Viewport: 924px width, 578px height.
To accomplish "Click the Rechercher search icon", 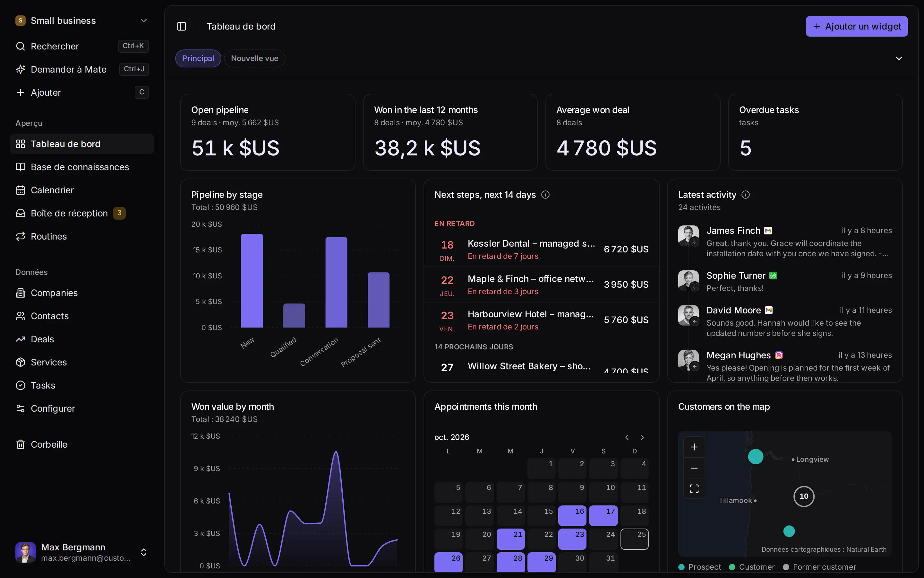I will 21,46.
